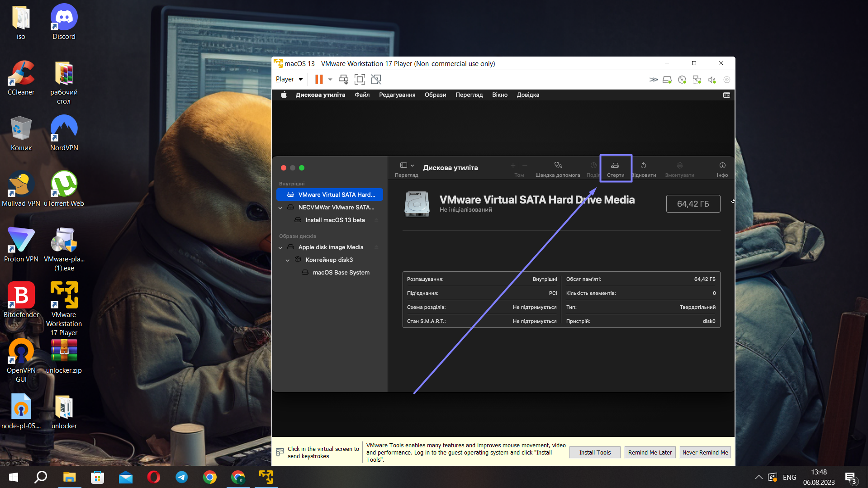Viewport: 868px width, 488px height.
Task: Open the Файл menu
Action: pos(362,95)
